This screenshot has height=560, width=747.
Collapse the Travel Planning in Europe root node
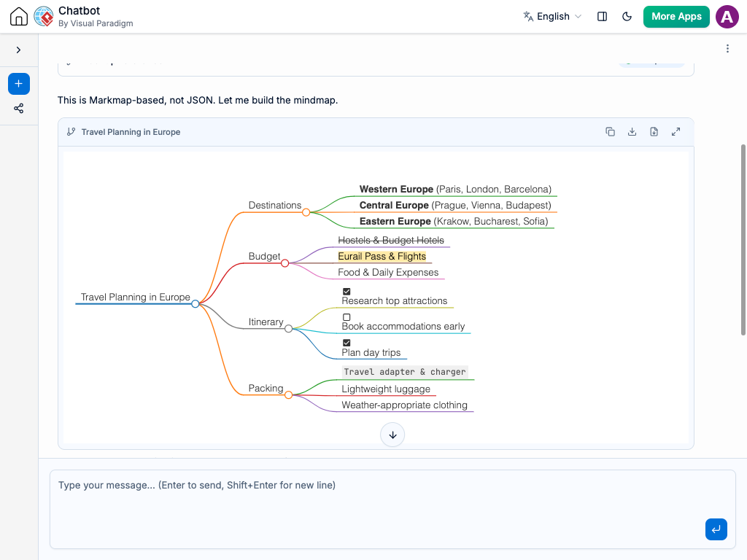(196, 304)
